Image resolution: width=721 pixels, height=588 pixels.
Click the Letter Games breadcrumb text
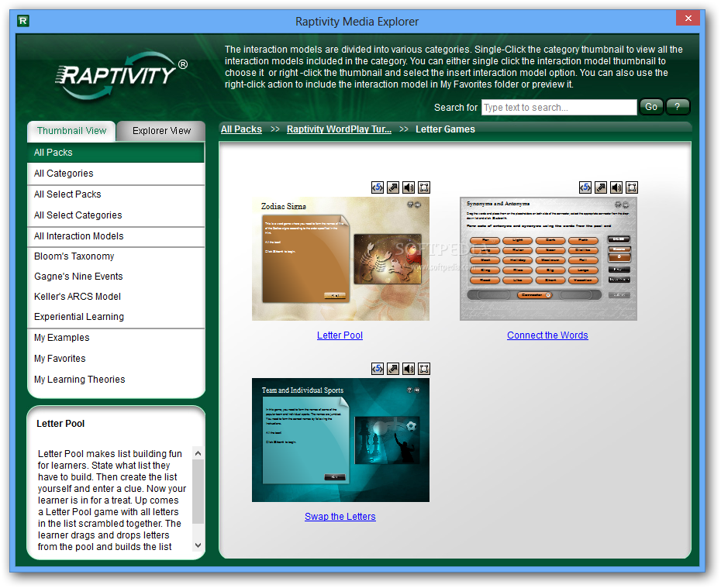[x=445, y=129]
